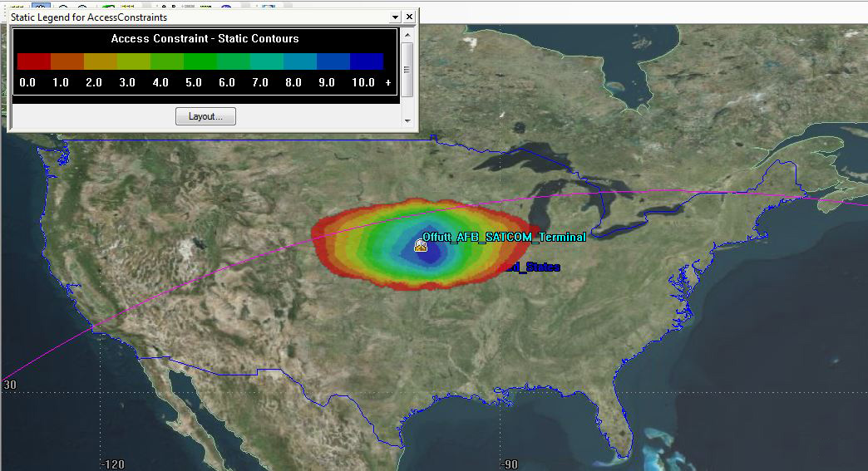Select the highlighted toolbar icon above the legend
The height and width of the screenshot is (471, 868).
coord(41,5)
